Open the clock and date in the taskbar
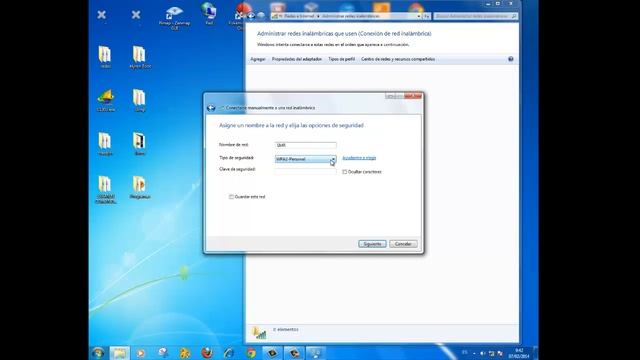The width and height of the screenshot is (640, 360). [x=519, y=353]
